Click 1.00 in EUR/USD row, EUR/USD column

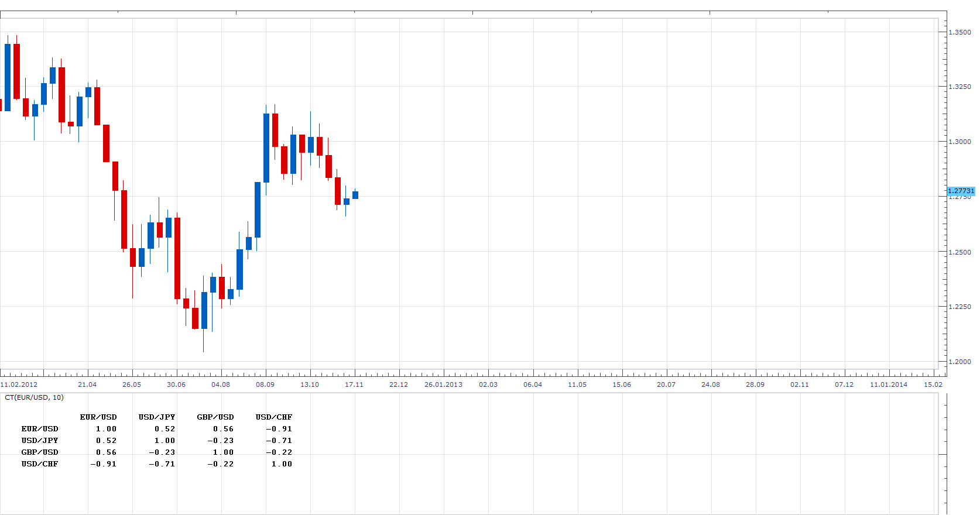pyautogui.click(x=107, y=429)
